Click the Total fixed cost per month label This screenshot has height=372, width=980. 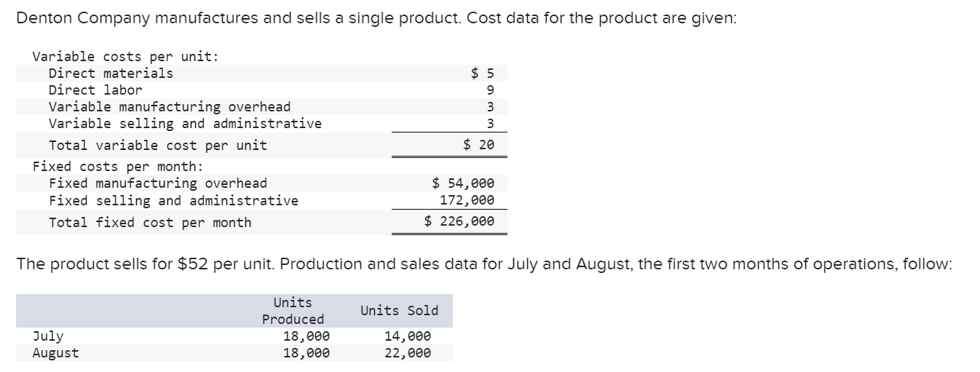pos(150,223)
